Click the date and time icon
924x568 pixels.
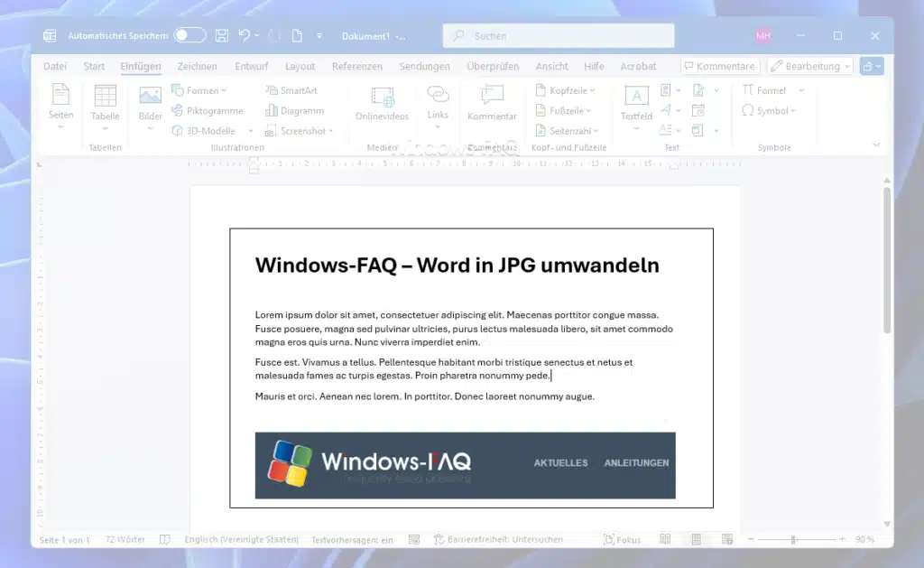point(698,110)
